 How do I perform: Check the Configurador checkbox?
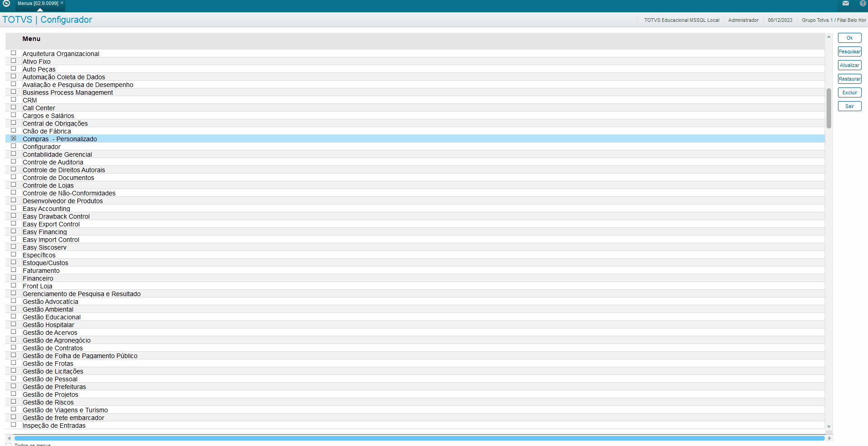point(14,146)
